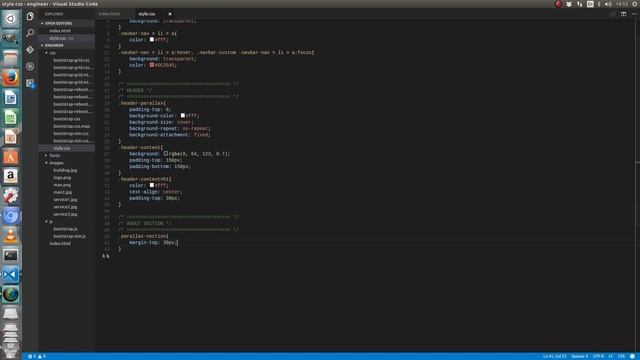Open Ubuntu Software Center in dock

pyautogui.click(x=11, y=157)
